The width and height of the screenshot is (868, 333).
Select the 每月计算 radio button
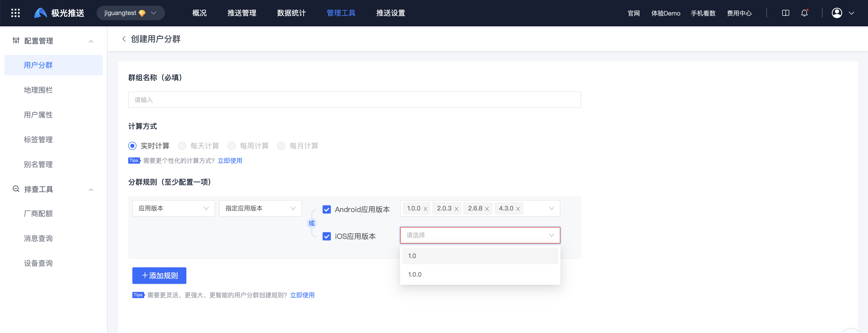281,146
